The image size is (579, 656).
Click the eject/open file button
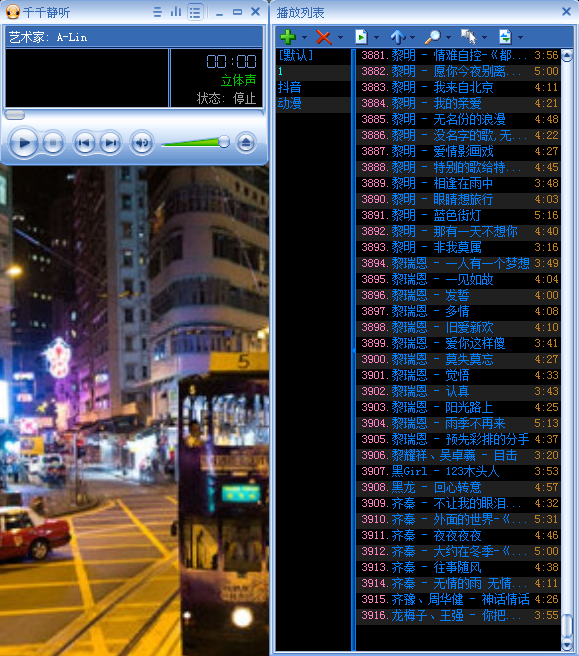coord(246,143)
